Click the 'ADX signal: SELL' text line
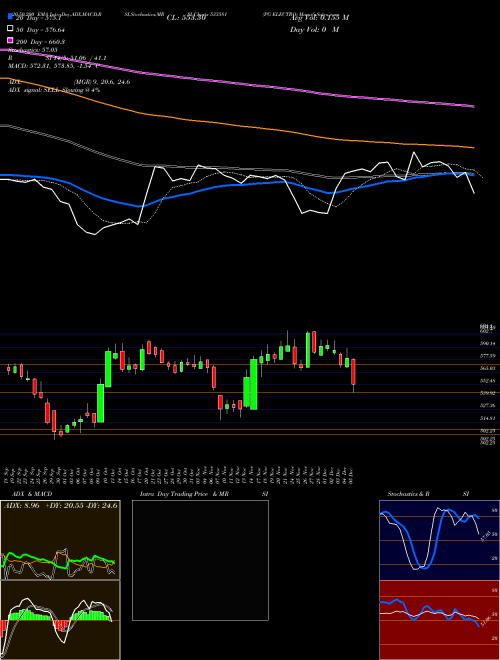Viewport: 500px width, 660px height. [54, 90]
